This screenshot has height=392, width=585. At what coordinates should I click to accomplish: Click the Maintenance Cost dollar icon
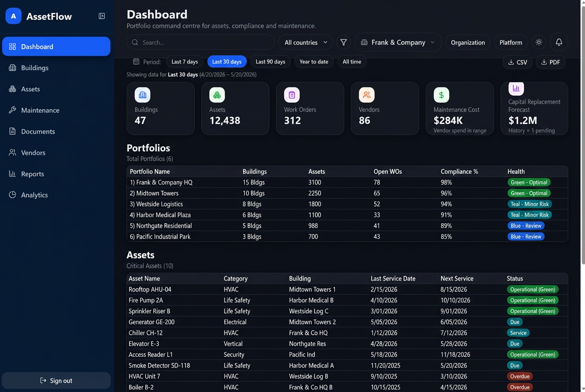click(442, 95)
